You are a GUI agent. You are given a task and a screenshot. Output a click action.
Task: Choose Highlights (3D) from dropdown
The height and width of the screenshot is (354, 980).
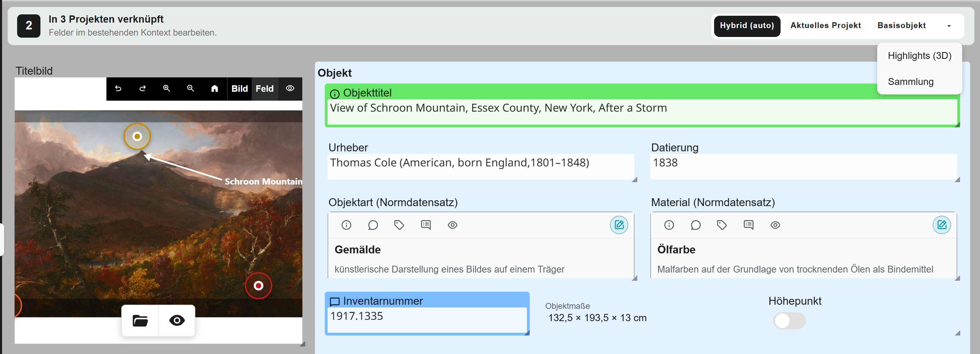(919, 56)
